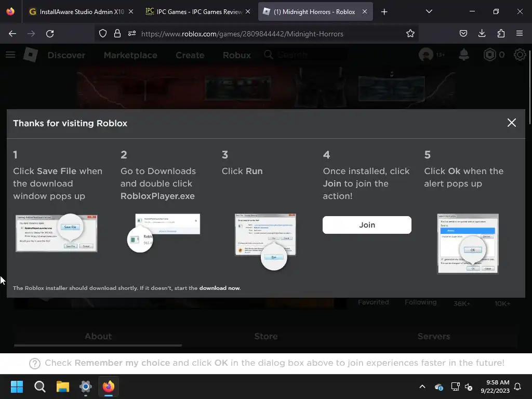The width and height of the screenshot is (532, 399).
Task: Click the page vertical scrollbar
Action: 529,88
